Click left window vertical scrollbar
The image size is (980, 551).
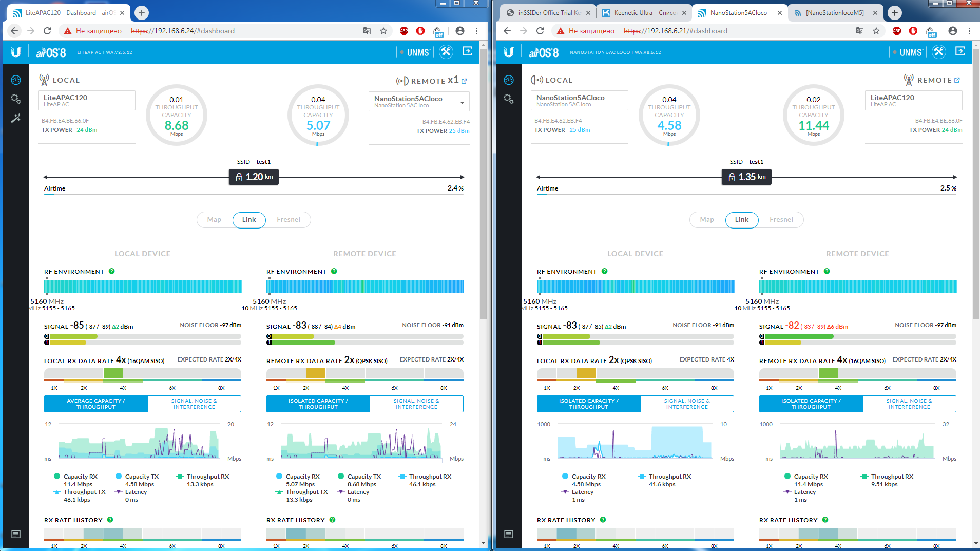(483, 185)
